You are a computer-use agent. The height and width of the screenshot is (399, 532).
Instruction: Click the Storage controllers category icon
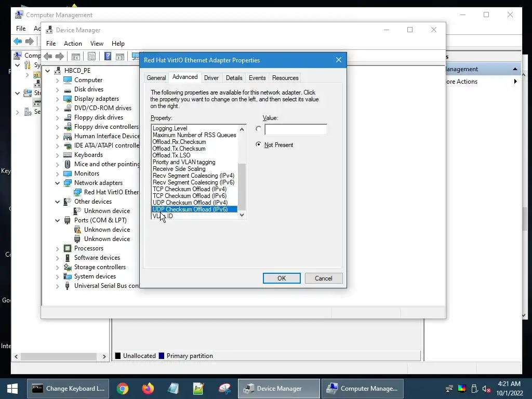click(68, 267)
